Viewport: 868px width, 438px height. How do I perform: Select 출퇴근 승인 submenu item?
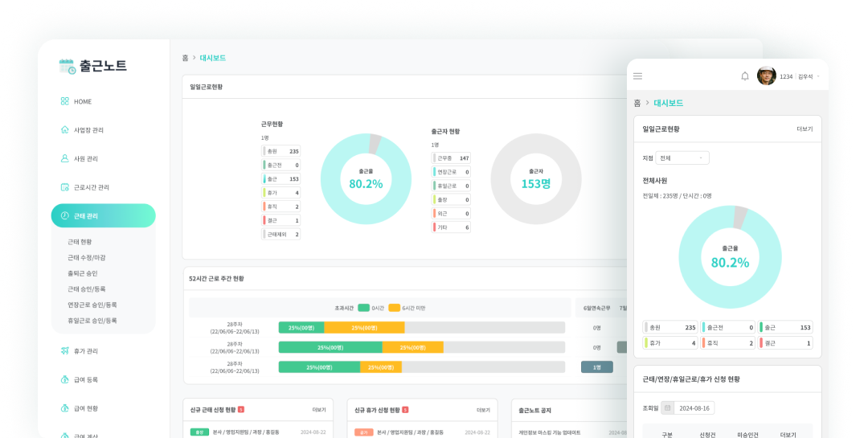83,273
